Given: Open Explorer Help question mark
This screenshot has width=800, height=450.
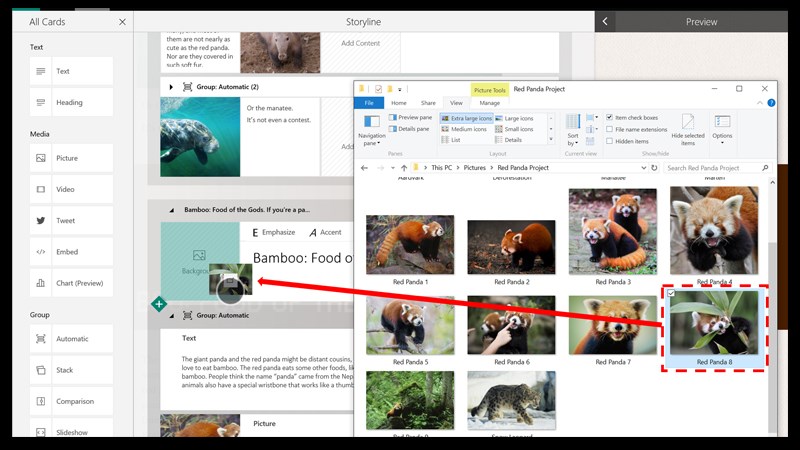Looking at the screenshot, I should 771,103.
